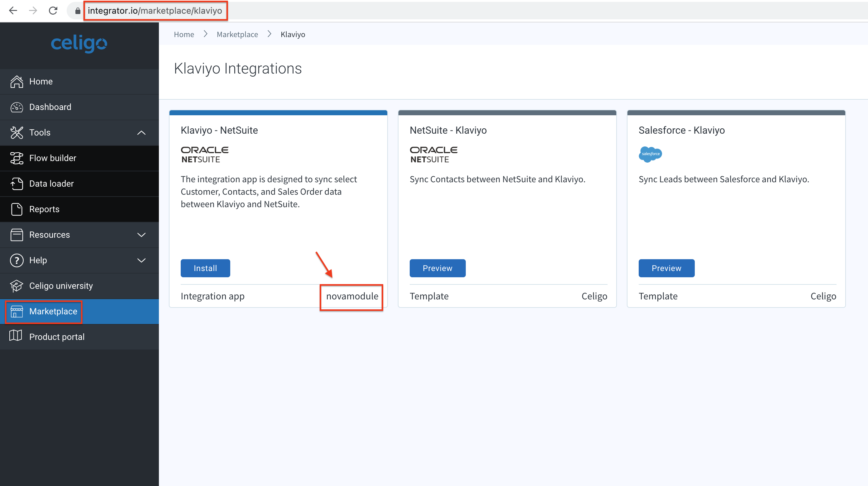Click the integration app description paragraph

tap(269, 192)
